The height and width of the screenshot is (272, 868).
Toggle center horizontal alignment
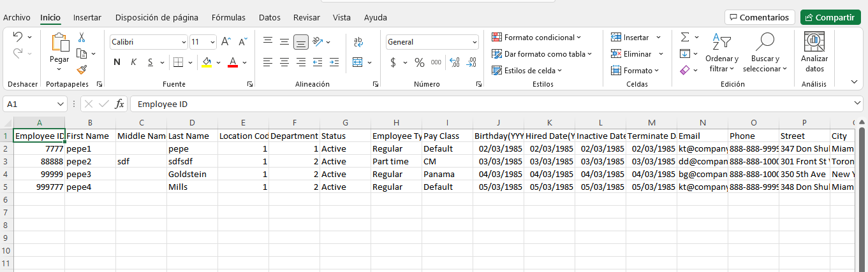pos(284,62)
